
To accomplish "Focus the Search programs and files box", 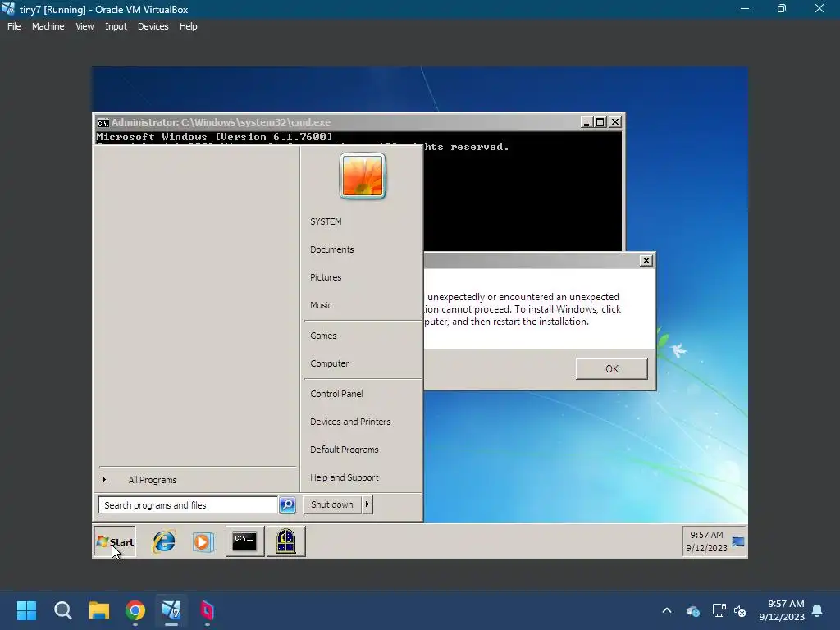I will click(188, 504).
